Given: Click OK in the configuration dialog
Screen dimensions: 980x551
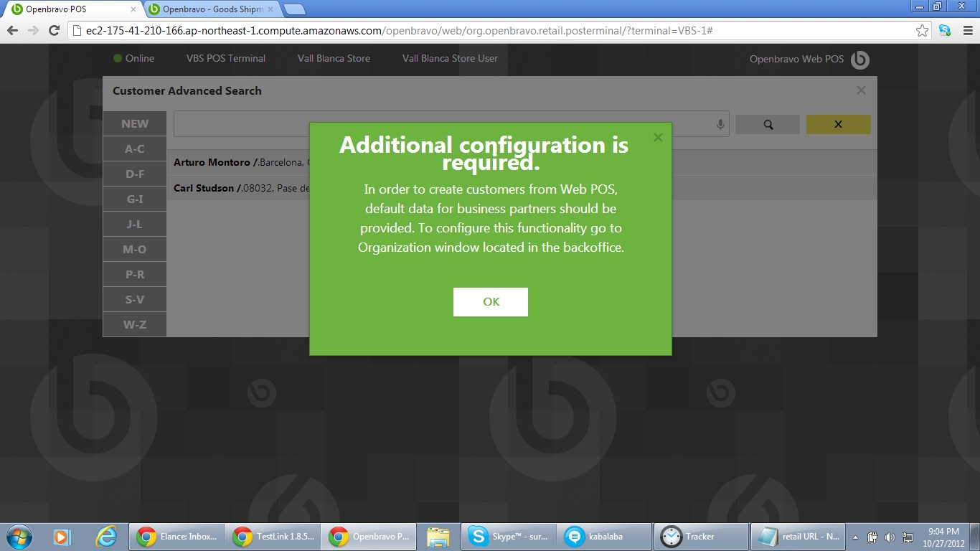Looking at the screenshot, I should pyautogui.click(x=490, y=302).
